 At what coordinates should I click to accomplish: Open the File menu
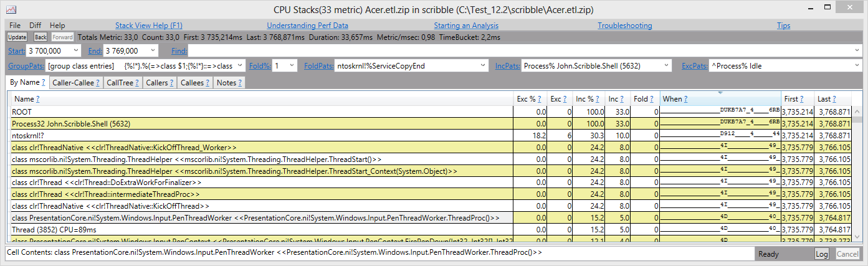[15, 26]
